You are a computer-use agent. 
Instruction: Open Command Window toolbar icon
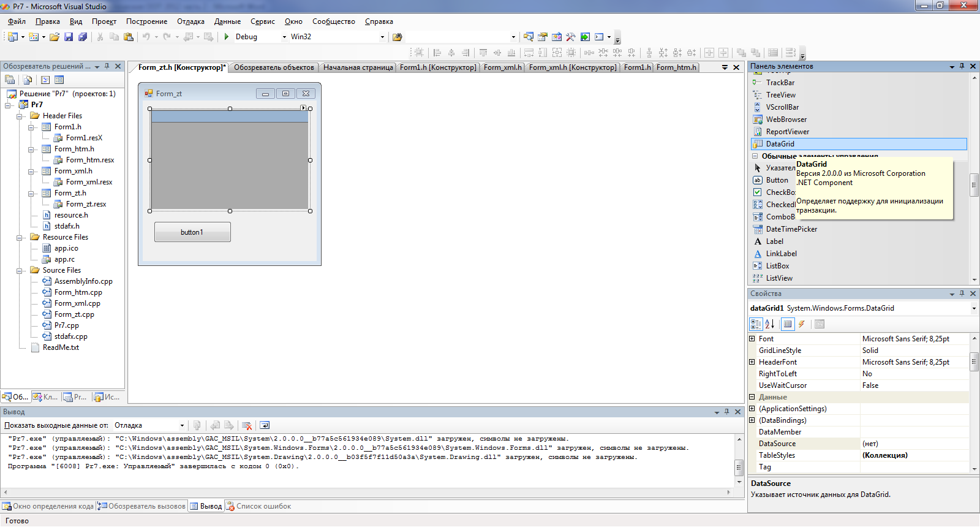pyautogui.click(x=599, y=37)
